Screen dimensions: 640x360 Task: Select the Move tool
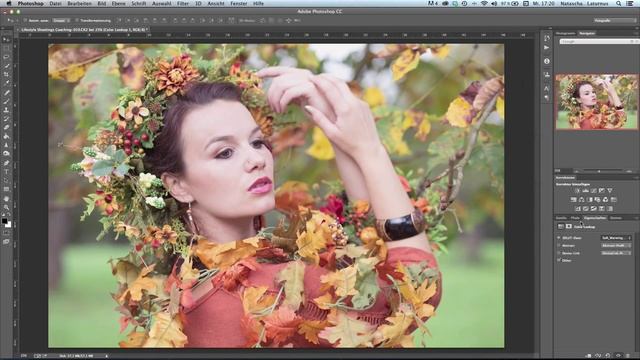6,40
